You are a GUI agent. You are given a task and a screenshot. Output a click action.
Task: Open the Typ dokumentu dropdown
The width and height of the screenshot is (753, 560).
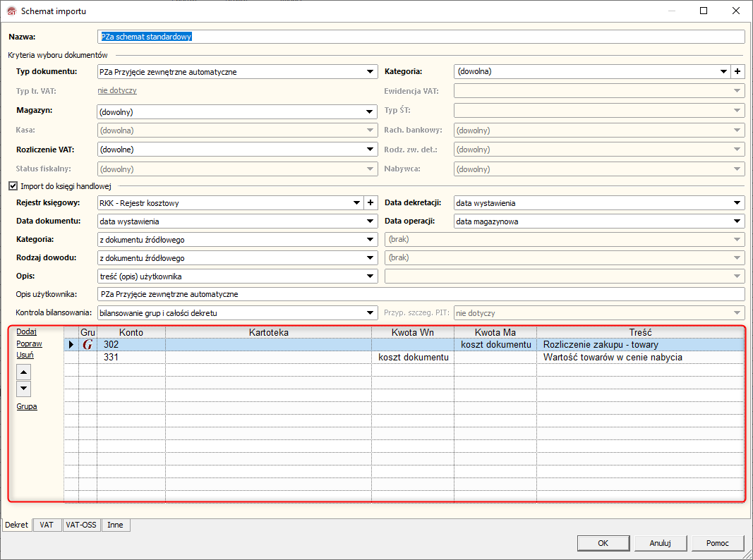click(x=370, y=72)
